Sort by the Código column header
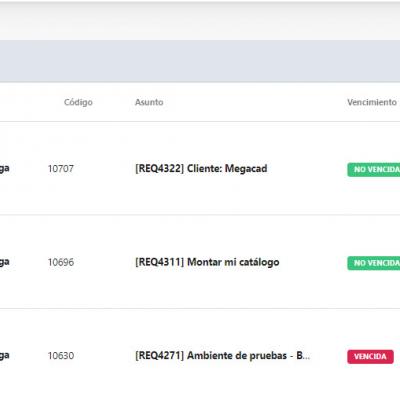 [x=78, y=102]
